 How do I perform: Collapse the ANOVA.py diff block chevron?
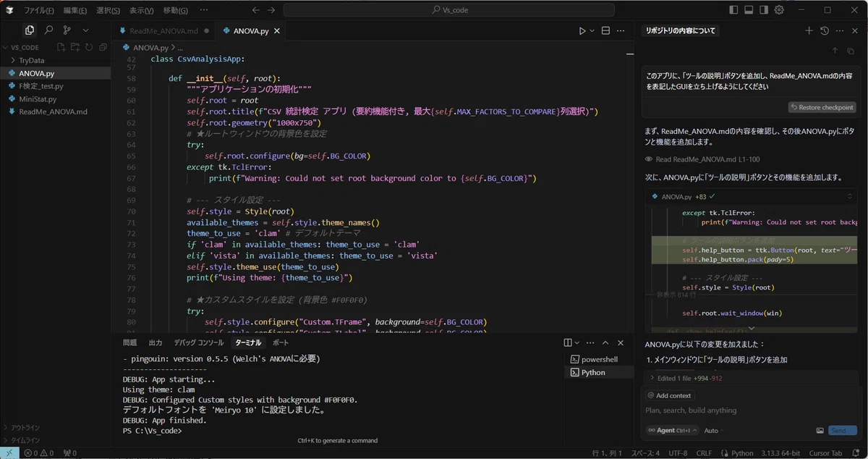[850, 196]
